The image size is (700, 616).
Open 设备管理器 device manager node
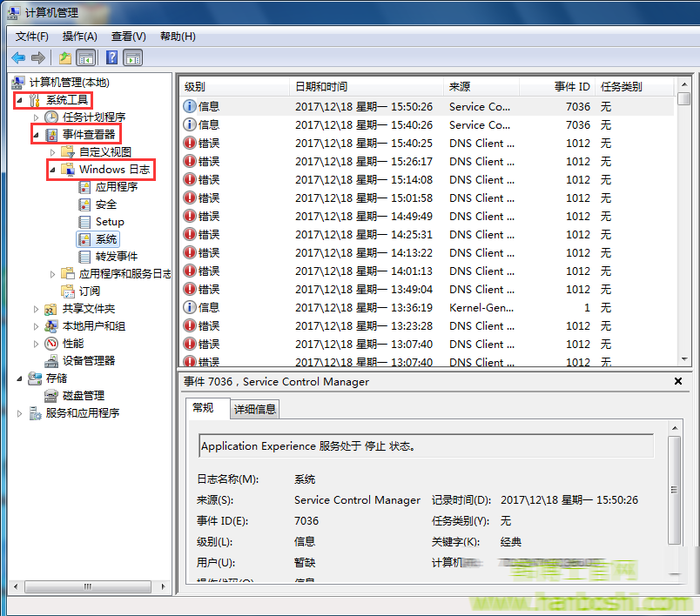click(x=88, y=361)
